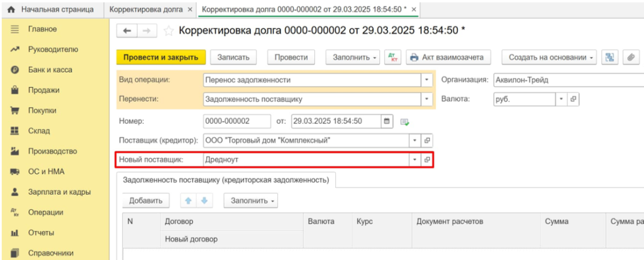This screenshot has height=260, width=644.
Task: Mark document as favorite with star icon
Action: click(x=169, y=31)
